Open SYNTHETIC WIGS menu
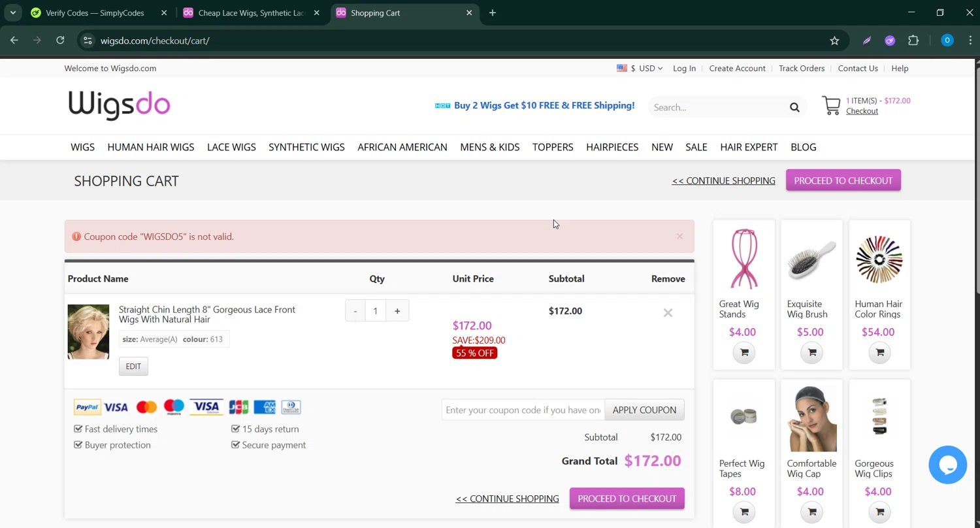The image size is (980, 528). (306, 147)
